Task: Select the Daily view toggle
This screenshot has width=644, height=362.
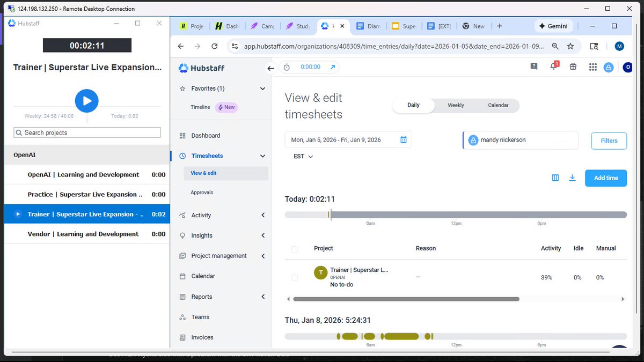Action: (413, 105)
